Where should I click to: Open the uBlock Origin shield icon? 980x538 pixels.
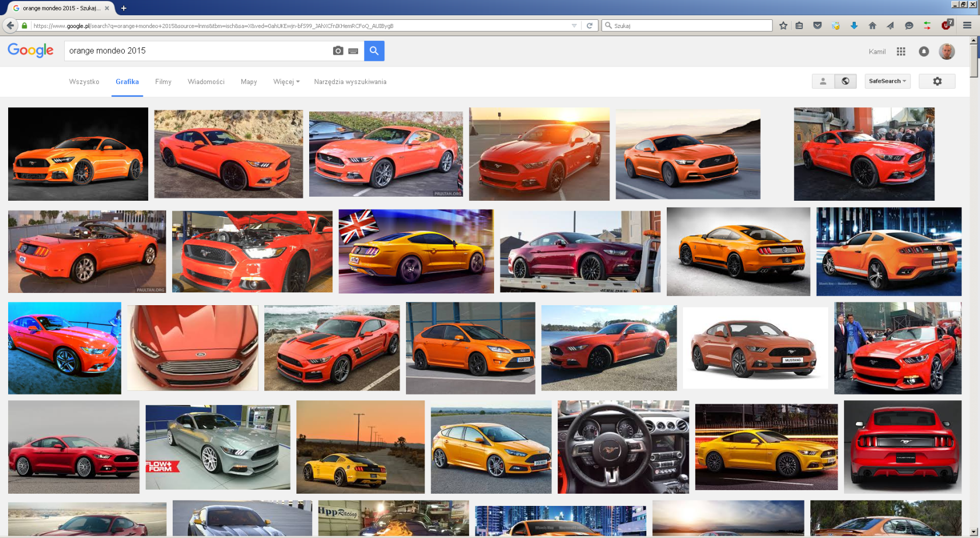(946, 25)
